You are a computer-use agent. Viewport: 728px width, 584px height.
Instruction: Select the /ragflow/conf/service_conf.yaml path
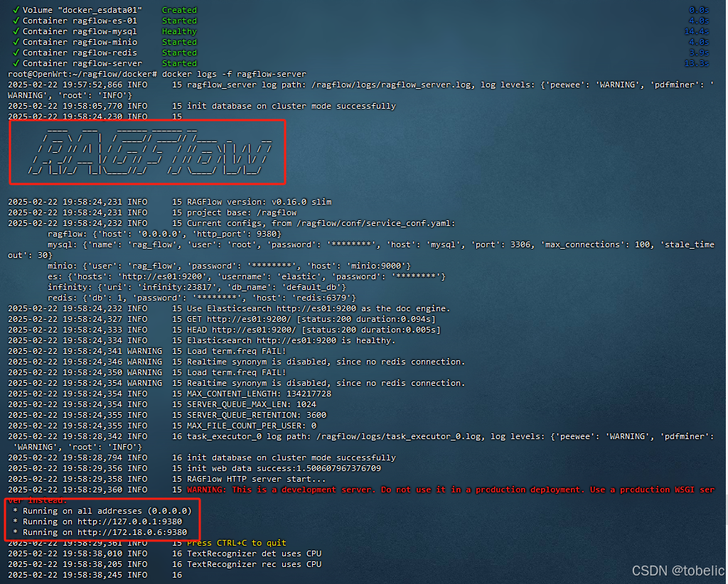point(373,223)
